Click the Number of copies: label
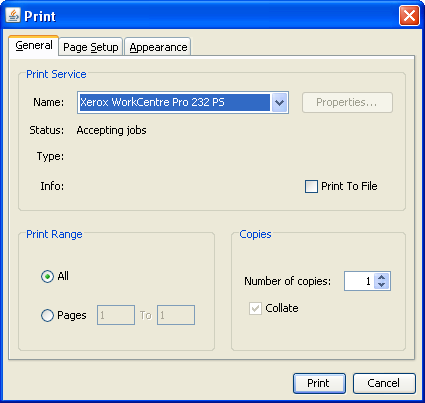425x403 pixels. pyautogui.click(x=287, y=281)
